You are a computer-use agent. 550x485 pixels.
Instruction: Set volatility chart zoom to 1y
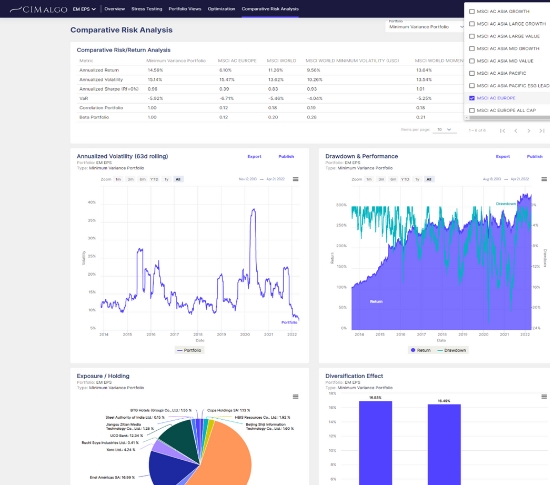[x=166, y=179]
